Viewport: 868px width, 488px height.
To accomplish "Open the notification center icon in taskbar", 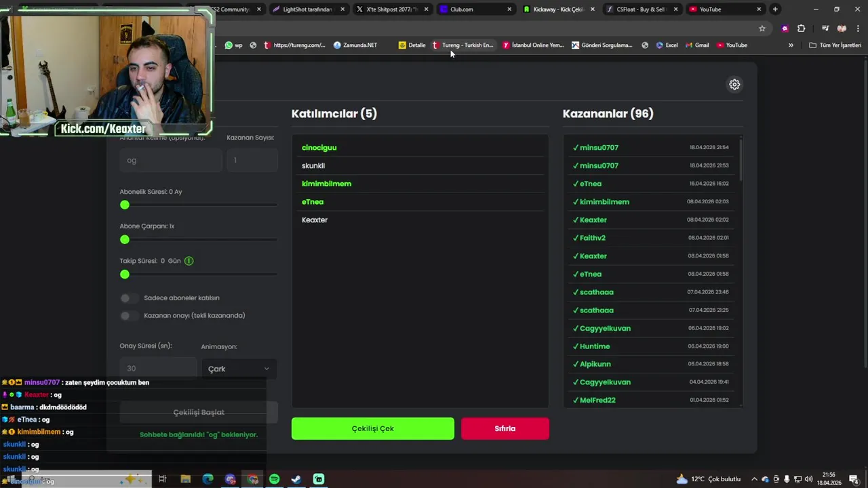I will coord(854,479).
